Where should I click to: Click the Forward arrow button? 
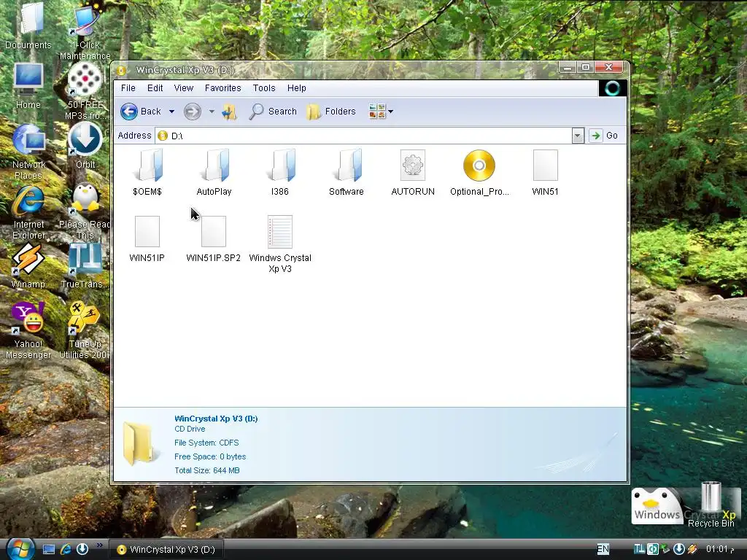point(193,112)
